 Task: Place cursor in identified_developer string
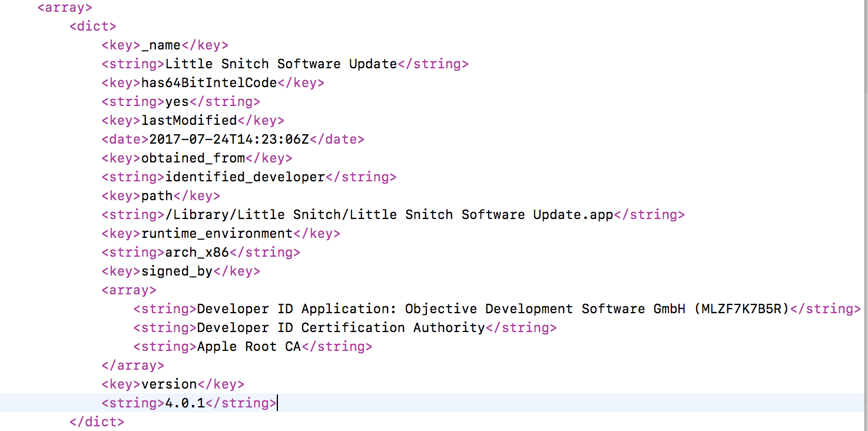tap(245, 177)
